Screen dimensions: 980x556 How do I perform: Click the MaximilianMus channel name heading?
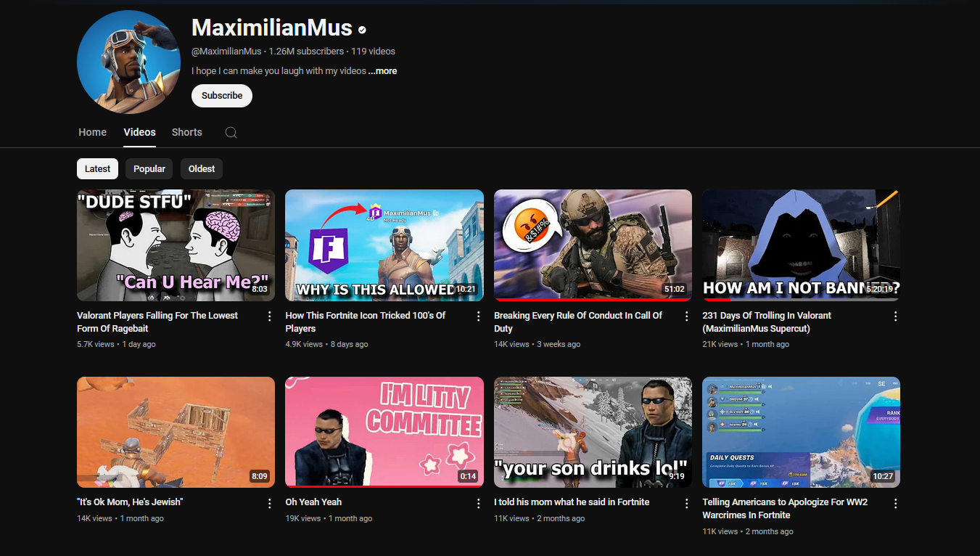coord(272,28)
